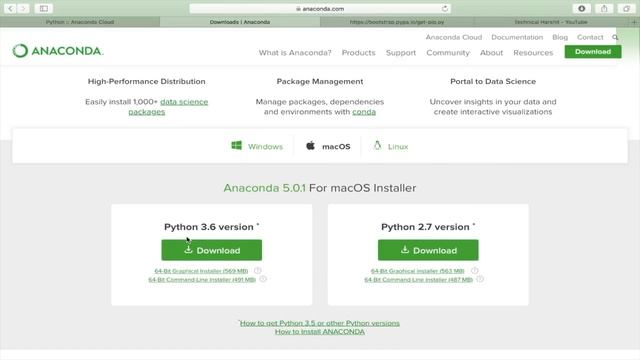
Task: Click High-Performance Distribution heading
Action: pos(147,81)
